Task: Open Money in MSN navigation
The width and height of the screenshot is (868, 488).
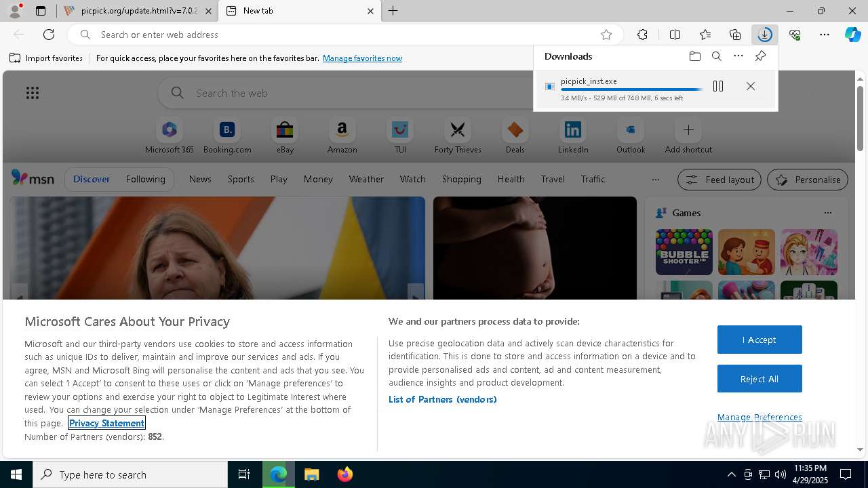Action: (x=318, y=179)
